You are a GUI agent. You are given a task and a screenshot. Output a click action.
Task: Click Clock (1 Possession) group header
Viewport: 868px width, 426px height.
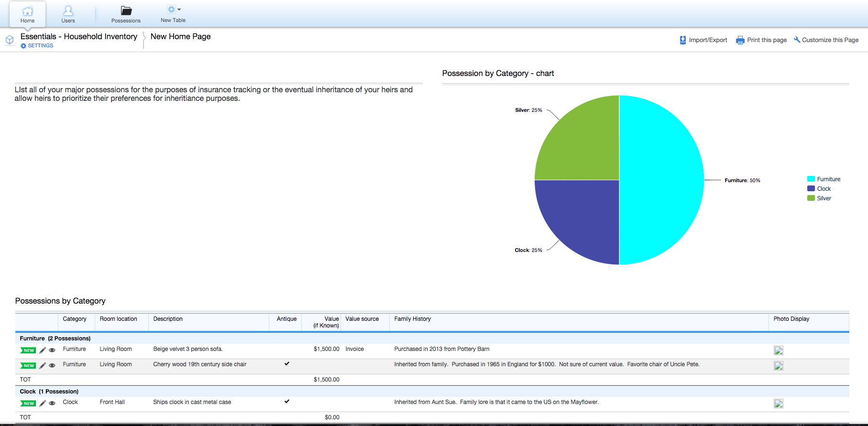pyautogui.click(x=49, y=392)
